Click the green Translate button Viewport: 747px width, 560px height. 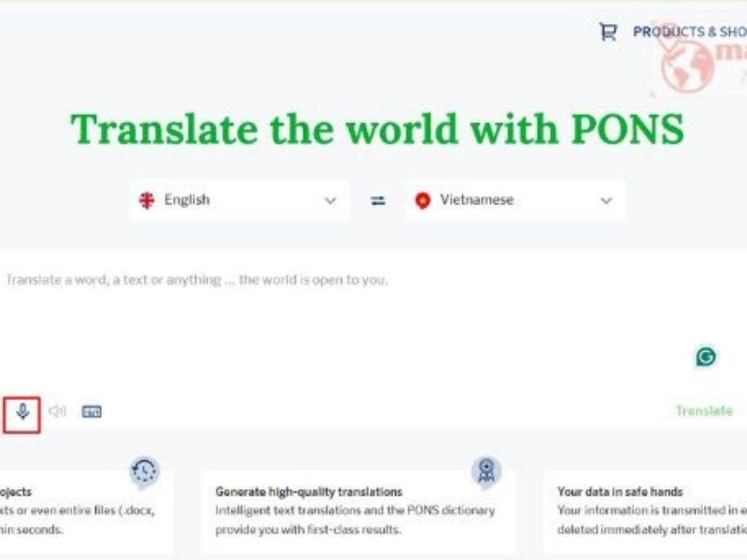coord(704,411)
